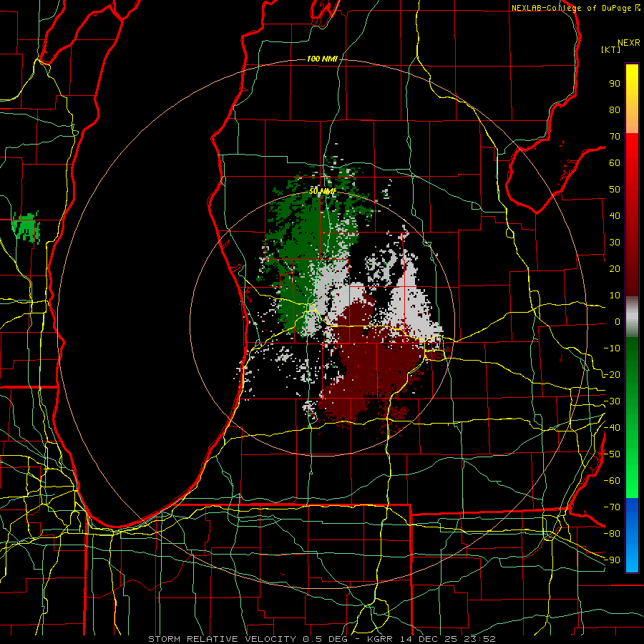This screenshot has width=644, height=644.
Task: Click the positive 70 scale value
Action: pos(615,137)
